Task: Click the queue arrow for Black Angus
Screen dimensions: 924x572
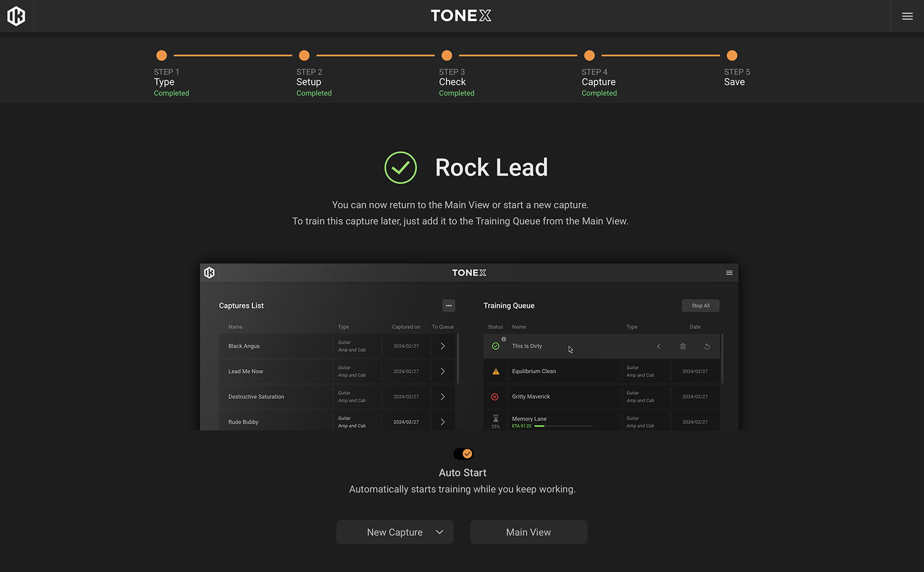Action: point(443,346)
